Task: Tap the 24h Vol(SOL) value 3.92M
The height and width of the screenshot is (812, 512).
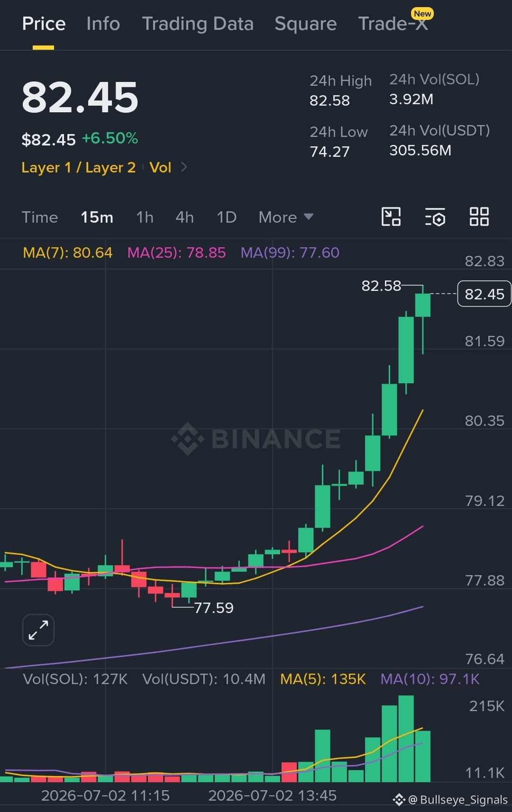Action: click(x=411, y=99)
